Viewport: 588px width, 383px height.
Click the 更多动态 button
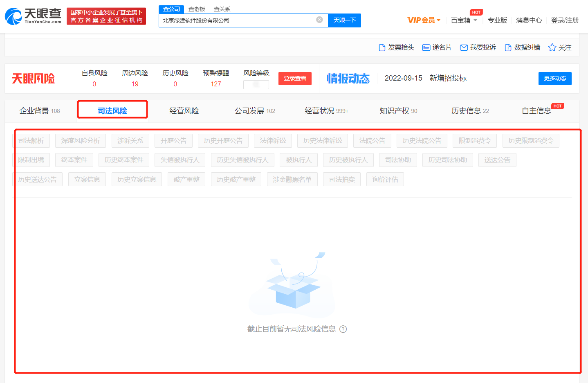pyautogui.click(x=554, y=78)
